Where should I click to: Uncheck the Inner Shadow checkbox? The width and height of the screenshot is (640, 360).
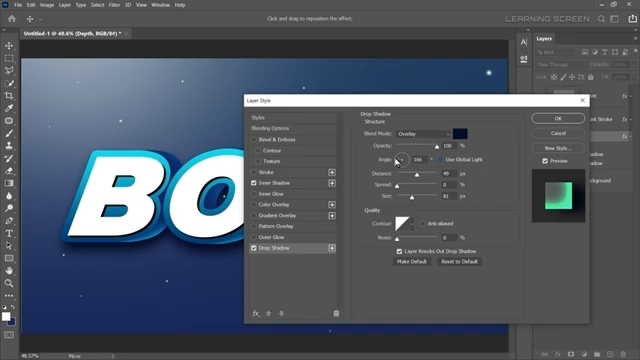(x=254, y=183)
